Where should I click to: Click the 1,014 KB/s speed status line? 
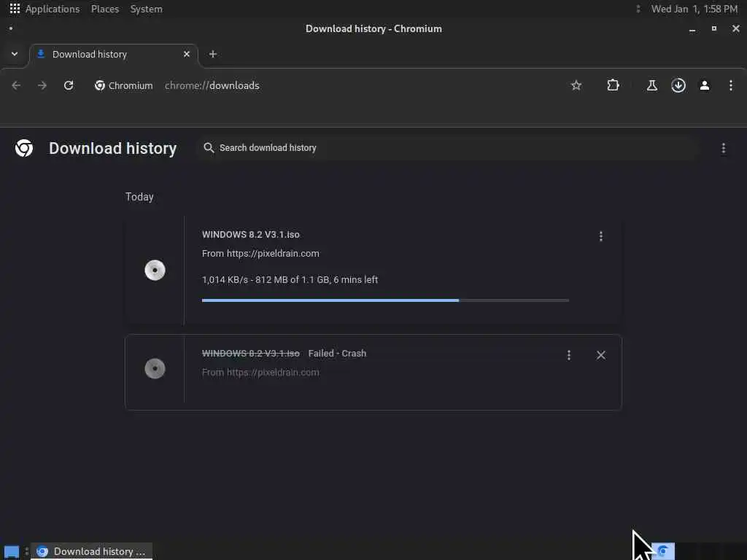tap(290, 280)
